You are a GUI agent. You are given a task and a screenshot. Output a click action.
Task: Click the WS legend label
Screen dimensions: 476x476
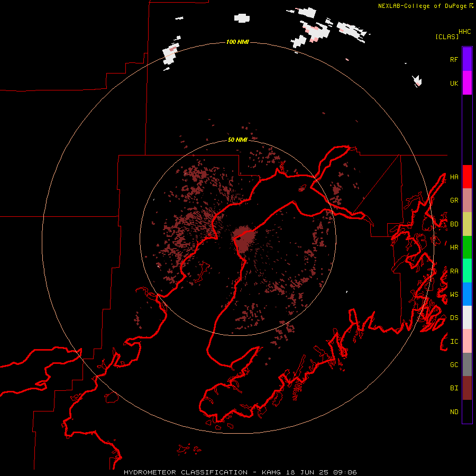click(454, 295)
